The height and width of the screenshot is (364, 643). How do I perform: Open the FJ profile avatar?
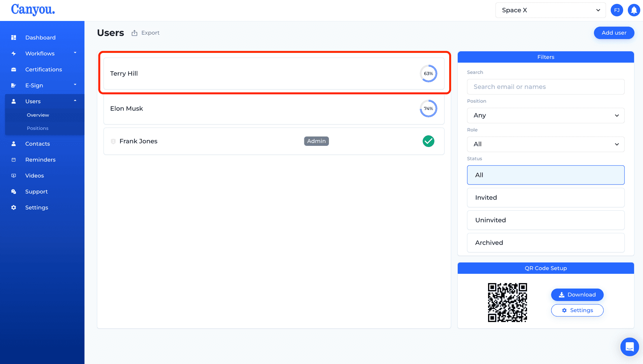click(x=617, y=10)
